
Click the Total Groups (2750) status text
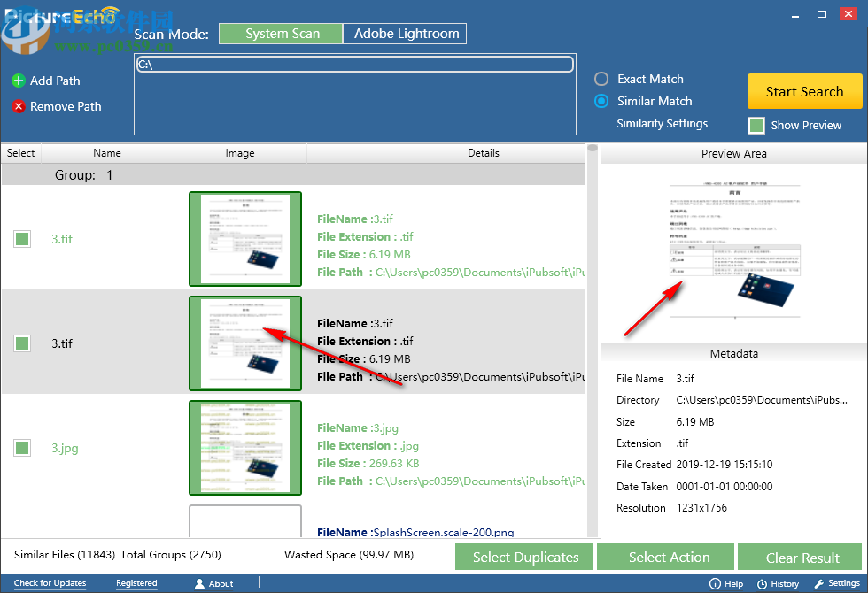click(x=170, y=555)
